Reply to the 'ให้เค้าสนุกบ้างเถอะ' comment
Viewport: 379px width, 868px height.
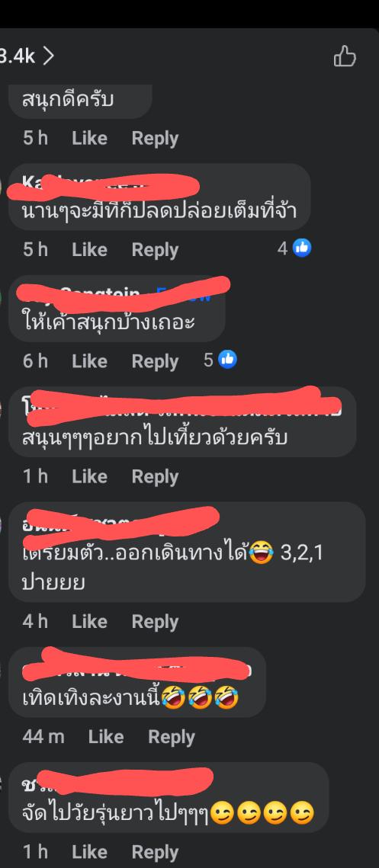pos(155,361)
